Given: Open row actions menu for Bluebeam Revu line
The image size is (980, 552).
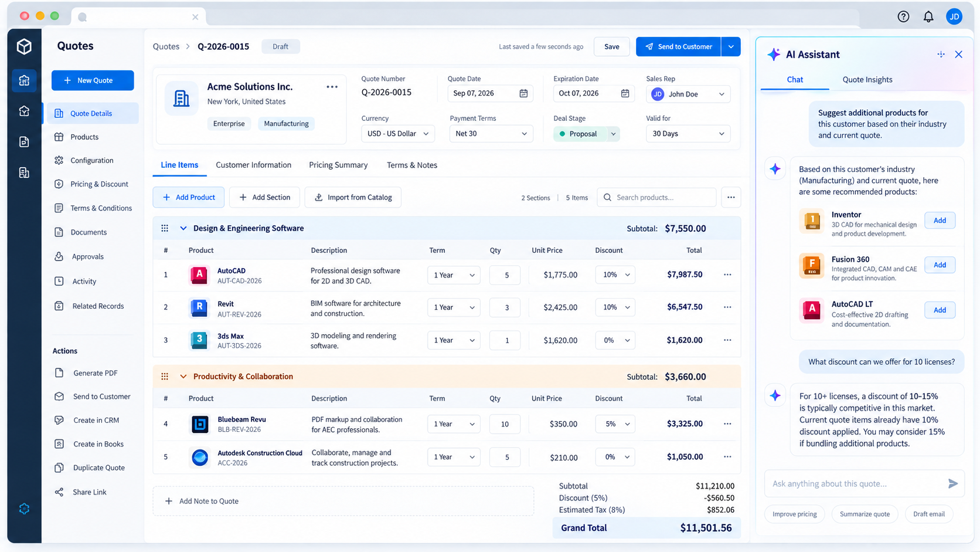Looking at the screenshot, I should [727, 424].
